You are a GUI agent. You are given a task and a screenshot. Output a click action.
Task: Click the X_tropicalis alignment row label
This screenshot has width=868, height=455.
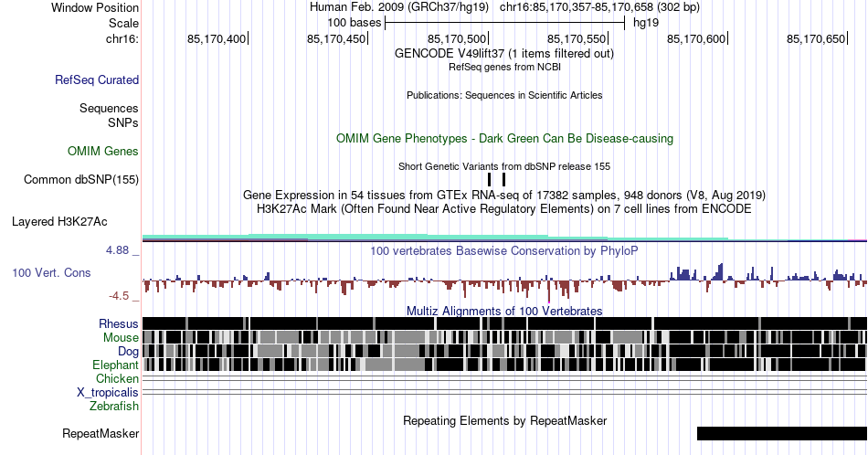point(108,393)
